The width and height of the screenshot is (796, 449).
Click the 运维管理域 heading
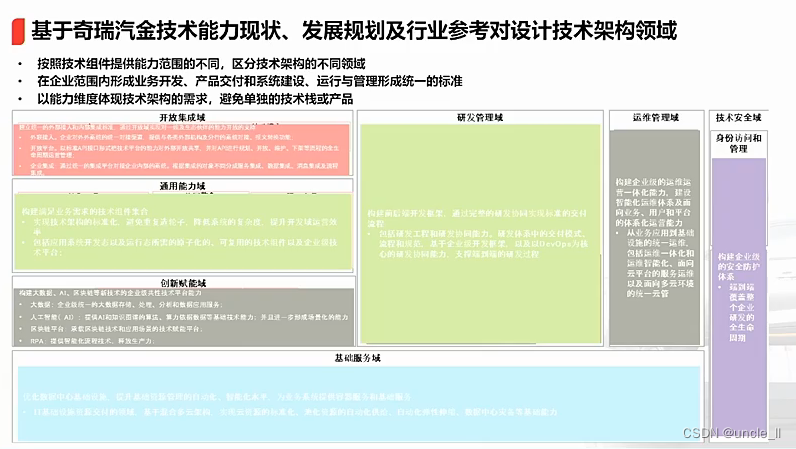(655, 117)
